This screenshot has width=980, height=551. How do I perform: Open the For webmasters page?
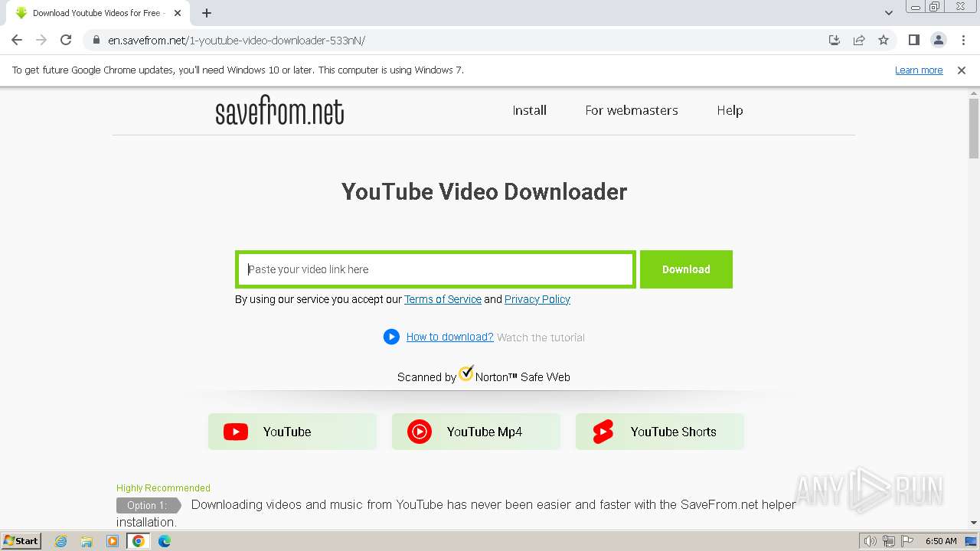tap(632, 110)
